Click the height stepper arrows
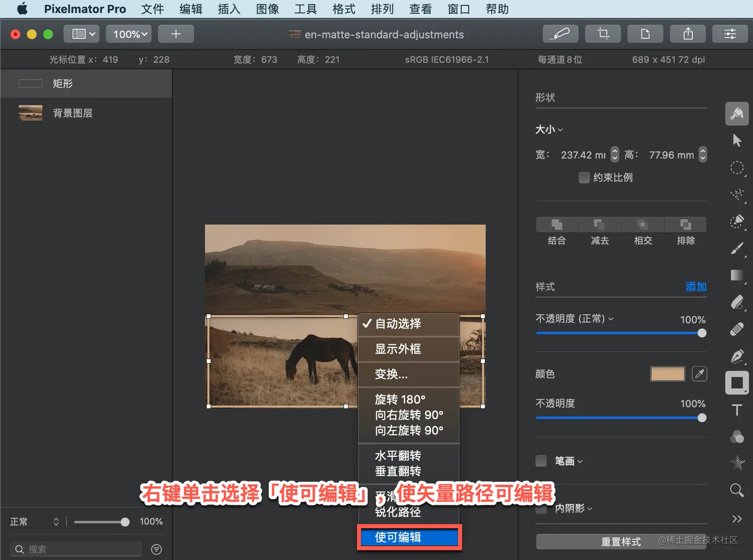The width and height of the screenshot is (753, 560). coord(703,154)
